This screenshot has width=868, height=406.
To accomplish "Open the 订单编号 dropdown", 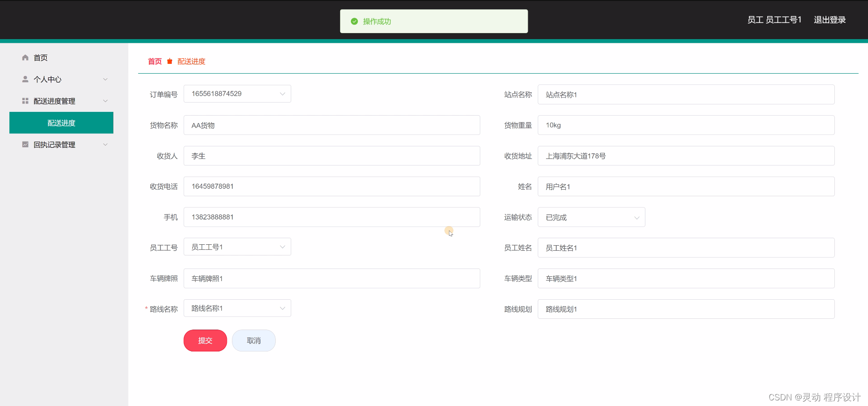I will (x=237, y=94).
